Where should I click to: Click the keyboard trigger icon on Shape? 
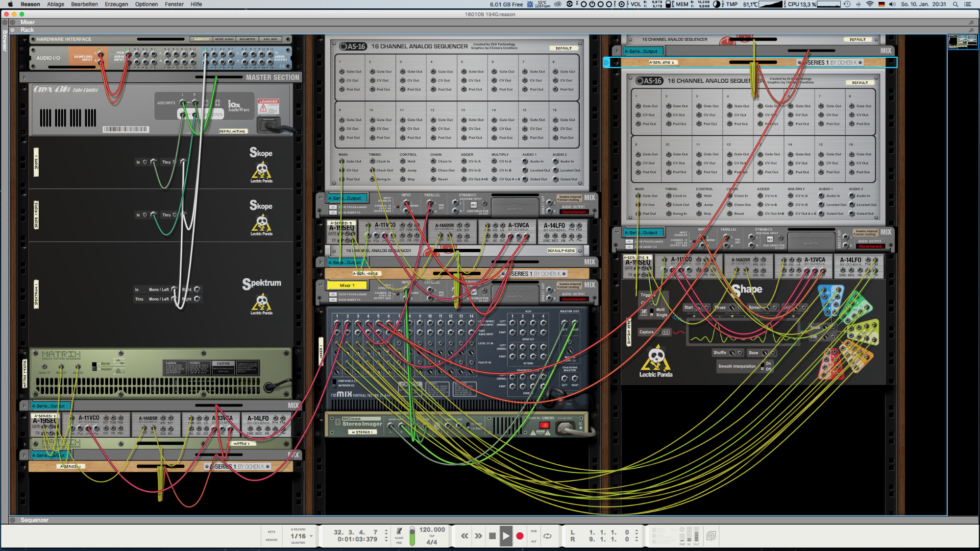[x=644, y=312]
